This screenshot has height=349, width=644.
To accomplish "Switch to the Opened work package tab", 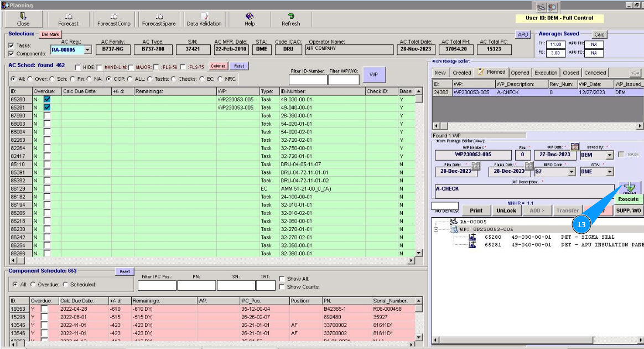I will pos(520,73).
